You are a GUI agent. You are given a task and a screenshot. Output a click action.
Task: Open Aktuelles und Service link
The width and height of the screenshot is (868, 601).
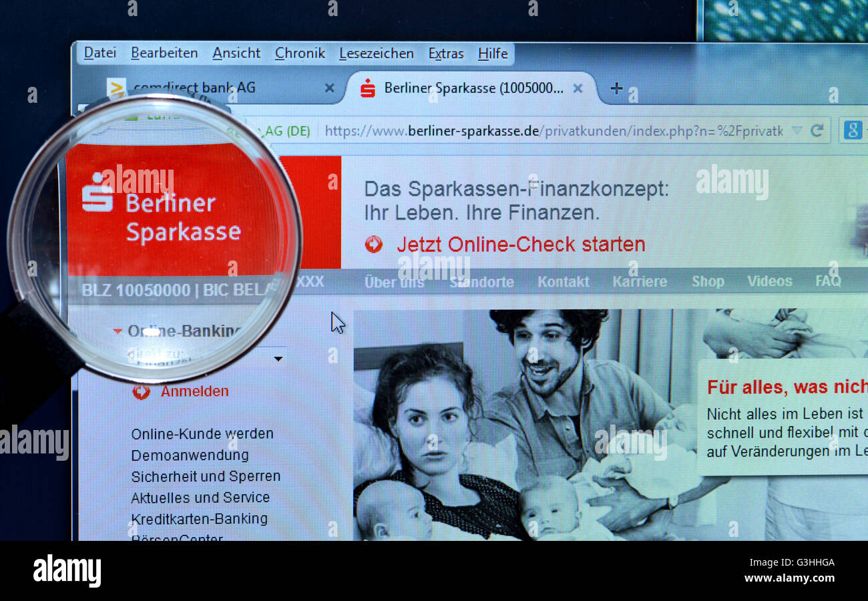(200, 498)
